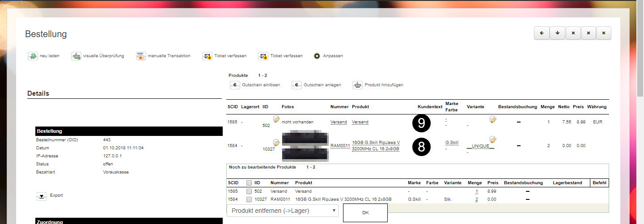Tick the checkbox for row IID 502
644x224 pixels.
point(249,191)
